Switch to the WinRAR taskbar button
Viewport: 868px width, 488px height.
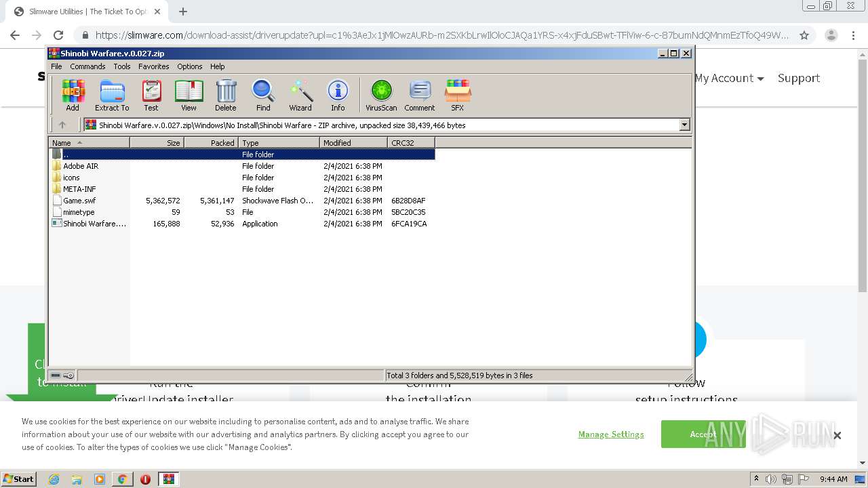[168, 479]
